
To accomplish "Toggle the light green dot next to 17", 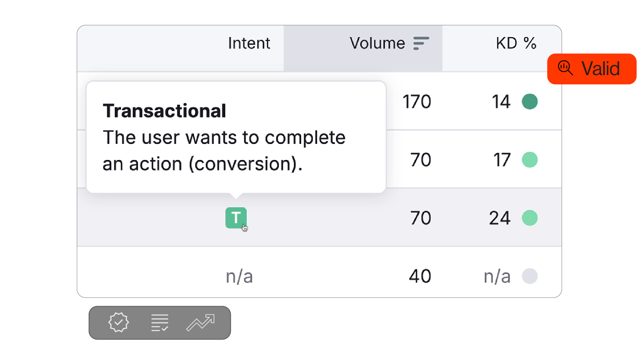I will [x=530, y=160].
